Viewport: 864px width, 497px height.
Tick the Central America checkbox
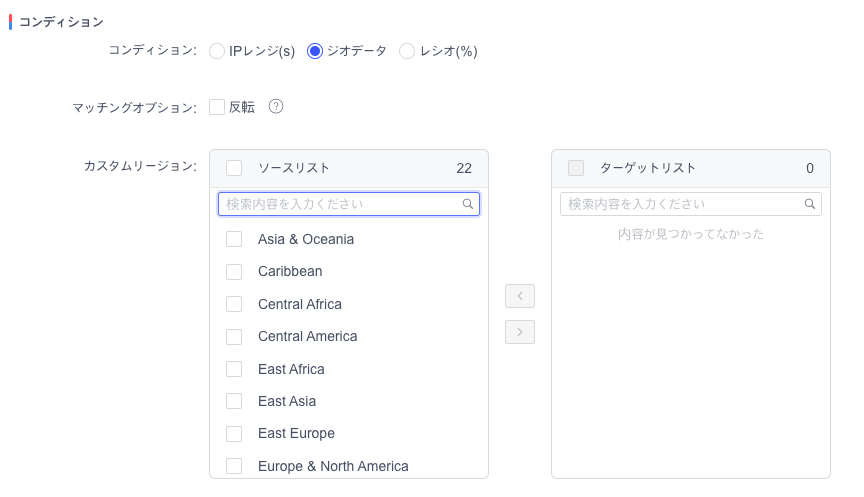coord(234,337)
